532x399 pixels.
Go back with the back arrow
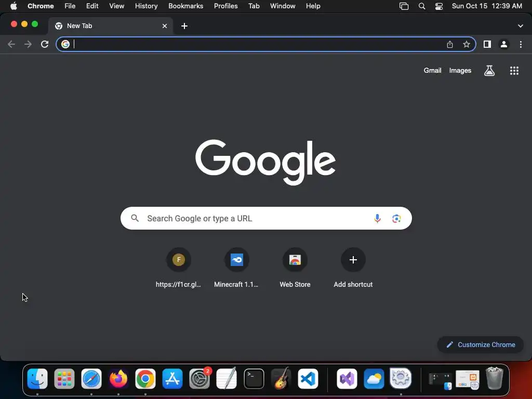pos(11,44)
